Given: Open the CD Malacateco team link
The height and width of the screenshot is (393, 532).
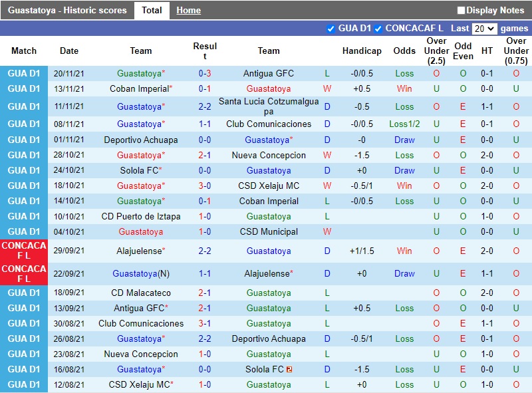Looking at the screenshot, I should [141, 293].
